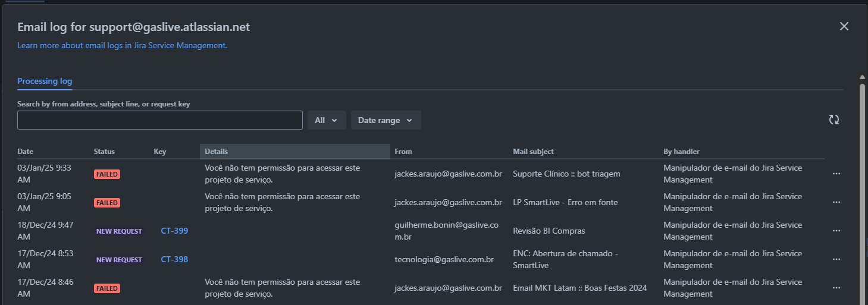Open more actions for Revisão BI Compras row
Screen dimensions: 868x305
(836, 231)
